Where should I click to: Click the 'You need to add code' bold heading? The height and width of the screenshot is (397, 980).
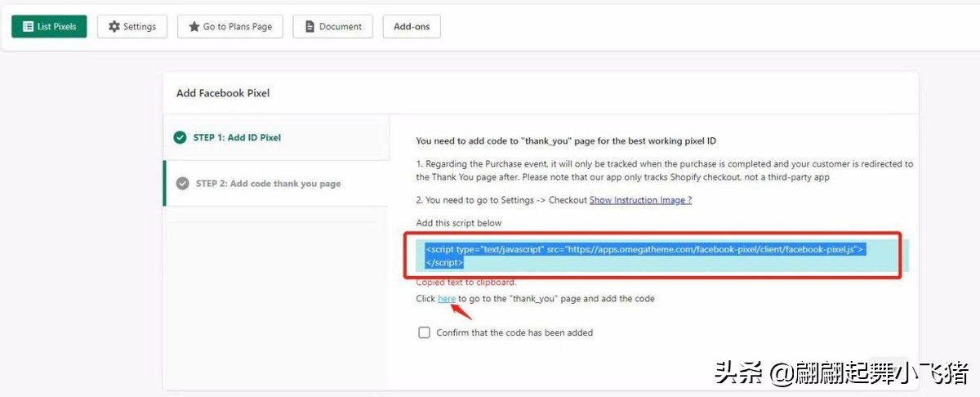(x=566, y=141)
